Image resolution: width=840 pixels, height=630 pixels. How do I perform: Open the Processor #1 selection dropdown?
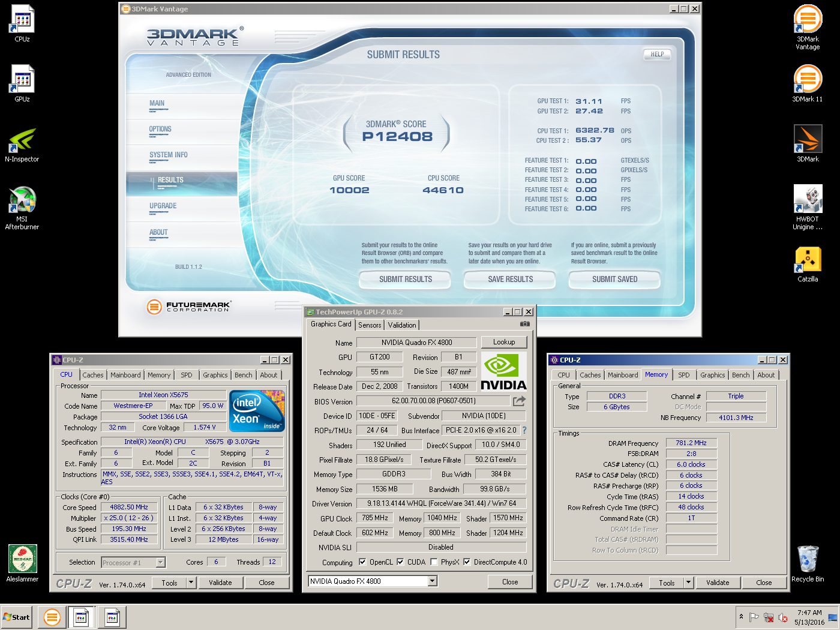click(x=160, y=562)
